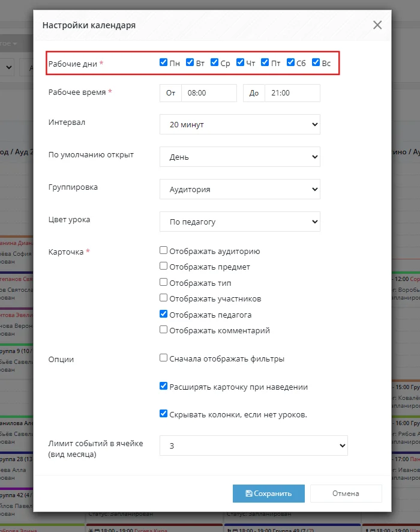Viewport: 420px width, 532px height.
Task: Click the От start time field 08:00
Action: 209,93
